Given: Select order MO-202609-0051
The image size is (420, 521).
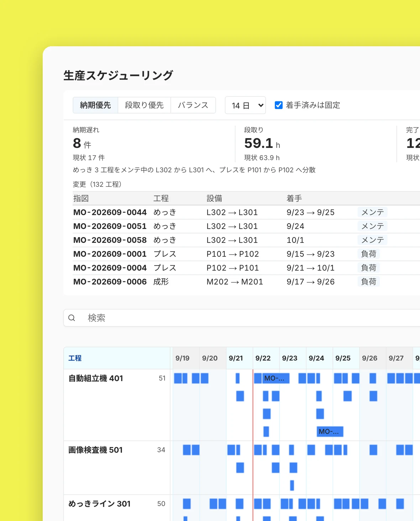Looking at the screenshot, I should pos(110,226).
